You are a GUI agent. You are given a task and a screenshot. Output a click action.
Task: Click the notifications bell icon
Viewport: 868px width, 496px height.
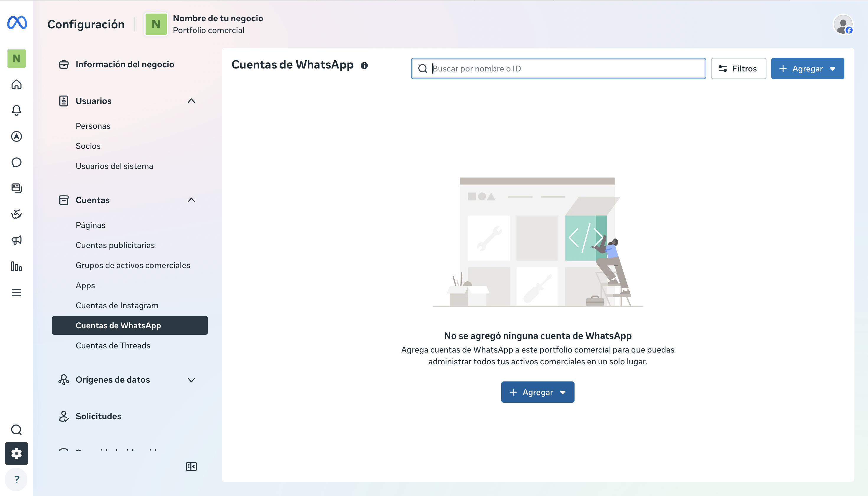(x=16, y=110)
